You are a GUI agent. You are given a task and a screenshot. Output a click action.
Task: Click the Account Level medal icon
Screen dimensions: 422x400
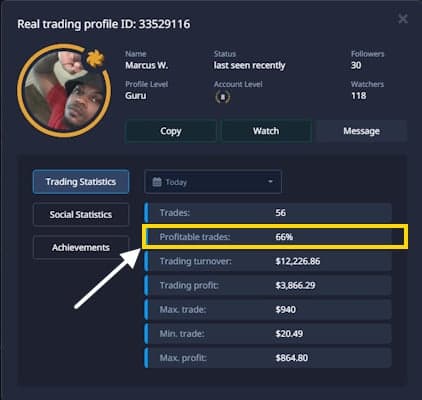click(x=223, y=97)
